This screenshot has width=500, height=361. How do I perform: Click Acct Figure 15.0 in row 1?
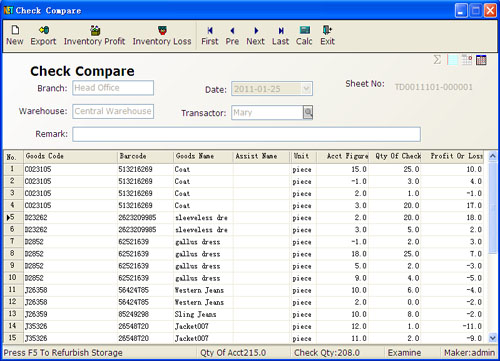coord(359,169)
